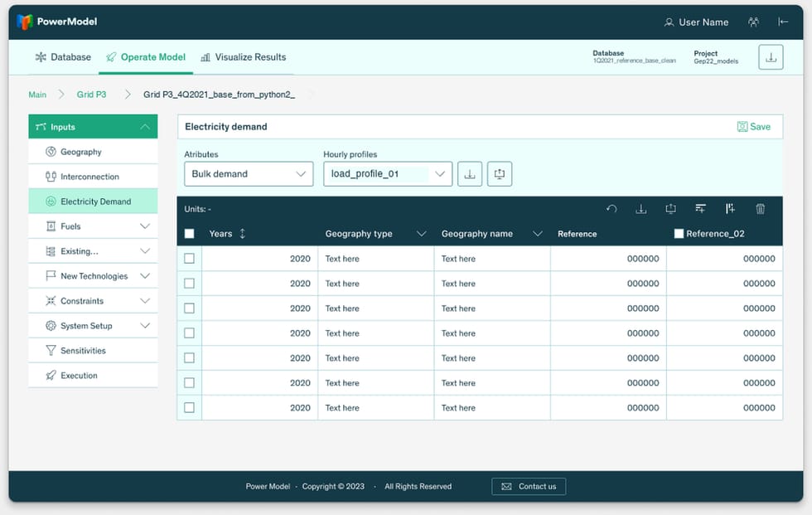Click the table toolbar upload icon
Image resolution: width=812 pixels, height=515 pixels.
coord(670,209)
